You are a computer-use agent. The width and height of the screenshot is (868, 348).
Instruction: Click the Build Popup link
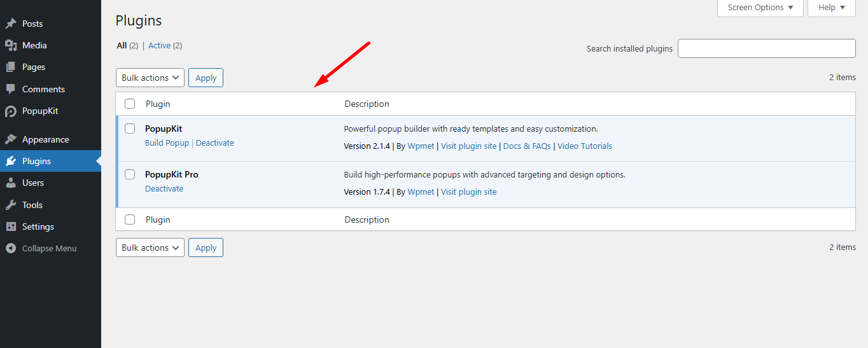(x=167, y=143)
